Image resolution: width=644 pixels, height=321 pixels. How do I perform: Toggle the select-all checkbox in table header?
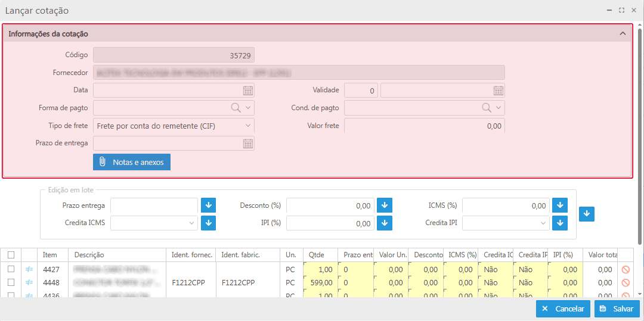click(11, 255)
